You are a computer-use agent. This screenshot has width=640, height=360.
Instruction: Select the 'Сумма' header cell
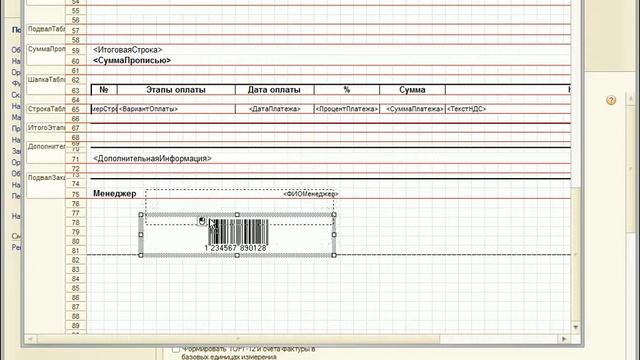412,90
